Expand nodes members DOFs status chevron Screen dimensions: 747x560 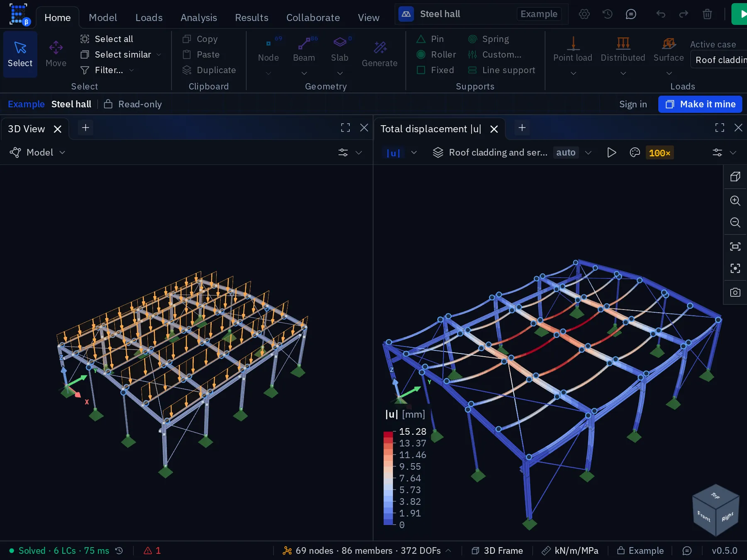tap(449, 550)
